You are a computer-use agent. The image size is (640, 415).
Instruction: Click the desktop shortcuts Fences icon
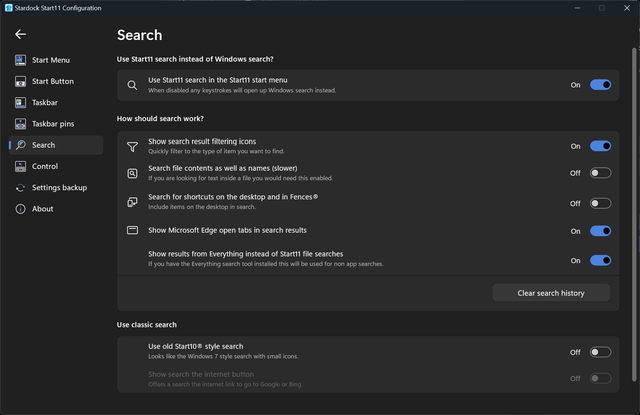pos(132,202)
